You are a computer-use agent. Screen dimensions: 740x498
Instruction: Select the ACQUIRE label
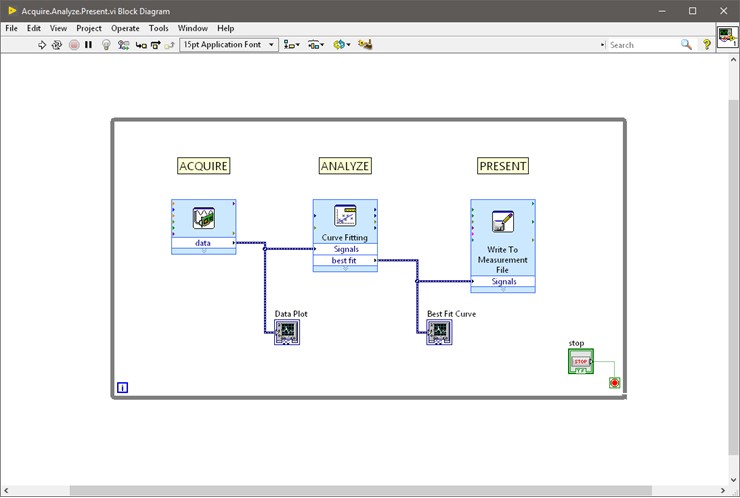(x=203, y=166)
